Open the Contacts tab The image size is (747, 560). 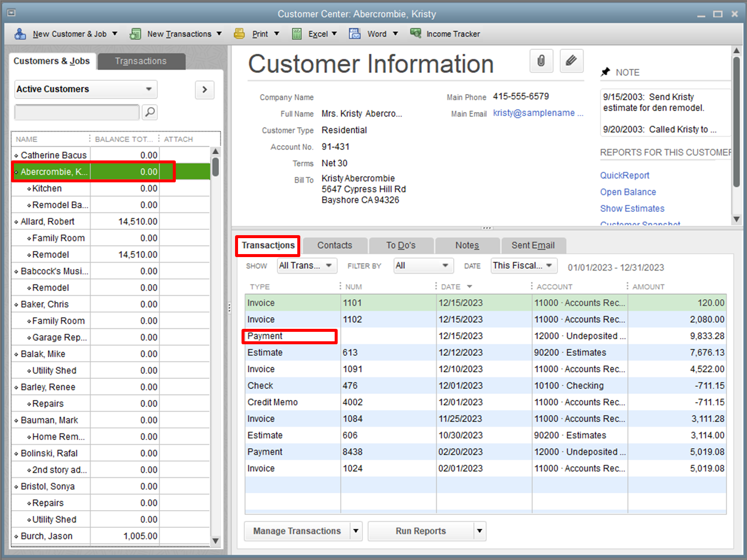click(334, 245)
